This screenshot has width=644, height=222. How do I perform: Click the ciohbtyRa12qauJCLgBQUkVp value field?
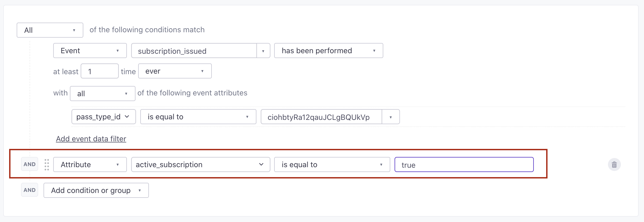(x=321, y=117)
